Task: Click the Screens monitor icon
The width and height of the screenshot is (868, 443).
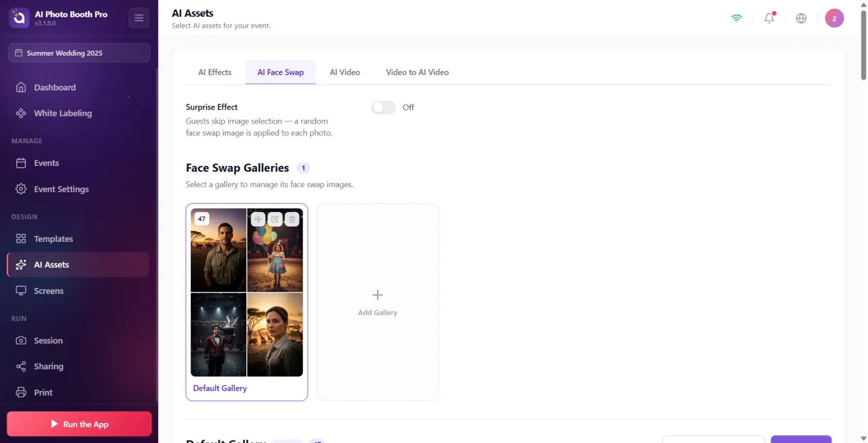Action: click(x=21, y=291)
